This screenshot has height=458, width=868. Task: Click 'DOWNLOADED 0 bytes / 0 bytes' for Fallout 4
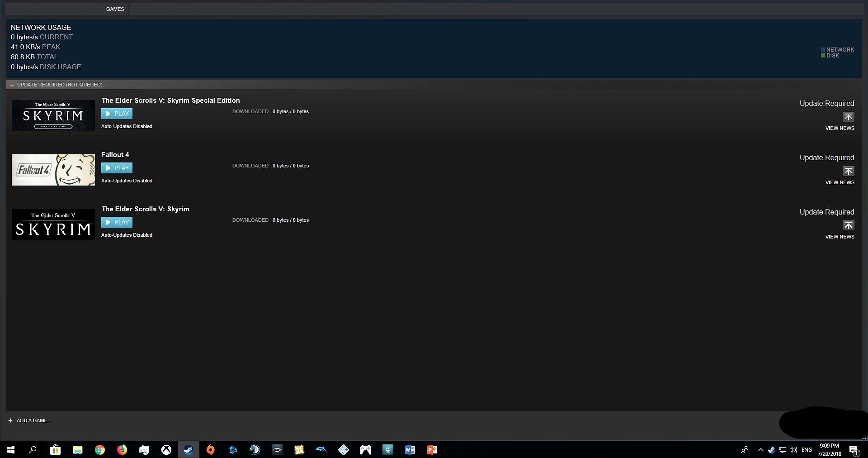tap(270, 166)
